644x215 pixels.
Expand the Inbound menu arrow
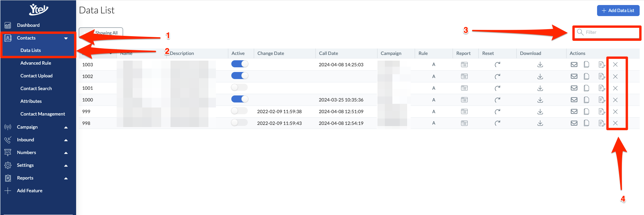(66, 140)
